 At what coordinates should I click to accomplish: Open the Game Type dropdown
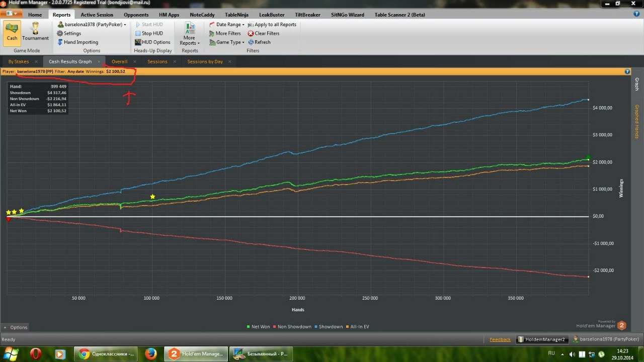click(x=227, y=42)
